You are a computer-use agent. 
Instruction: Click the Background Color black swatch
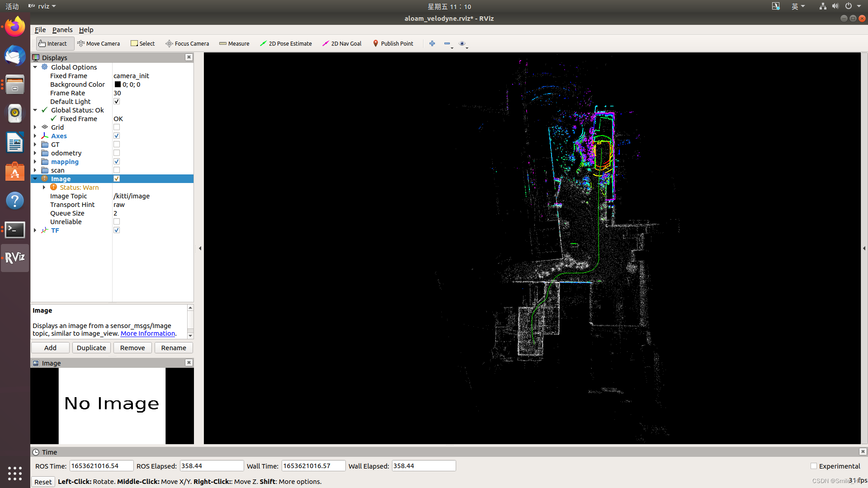(118, 84)
